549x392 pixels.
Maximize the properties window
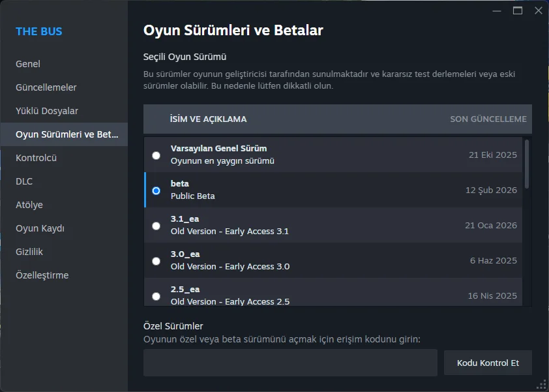coord(518,10)
